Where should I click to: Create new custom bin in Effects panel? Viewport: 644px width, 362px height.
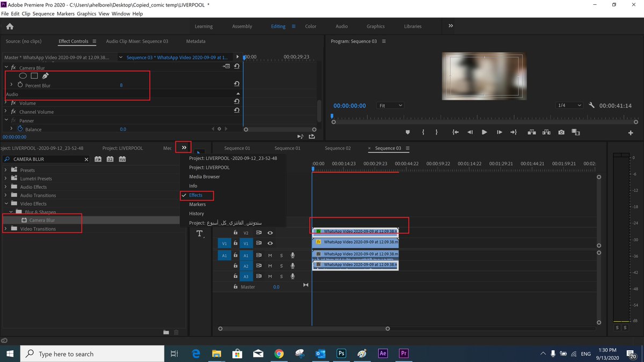point(166,333)
